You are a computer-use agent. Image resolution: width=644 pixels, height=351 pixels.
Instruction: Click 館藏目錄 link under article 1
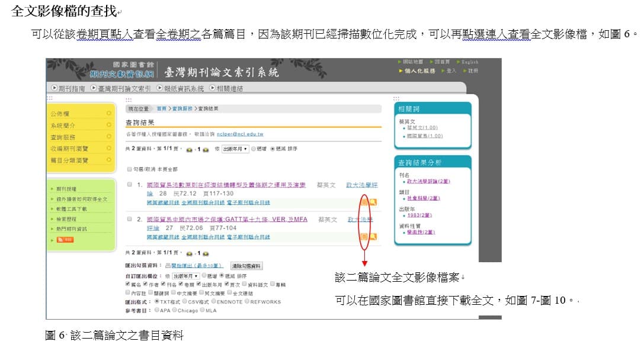[x=163, y=203]
